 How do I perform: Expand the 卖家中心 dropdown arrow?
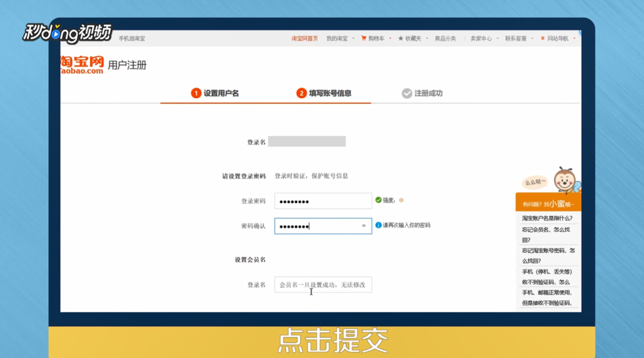point(497,38)
